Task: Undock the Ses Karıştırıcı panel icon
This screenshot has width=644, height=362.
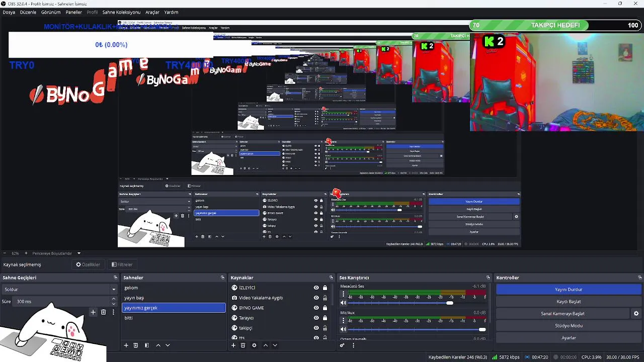Action: (x=488, y=278)
